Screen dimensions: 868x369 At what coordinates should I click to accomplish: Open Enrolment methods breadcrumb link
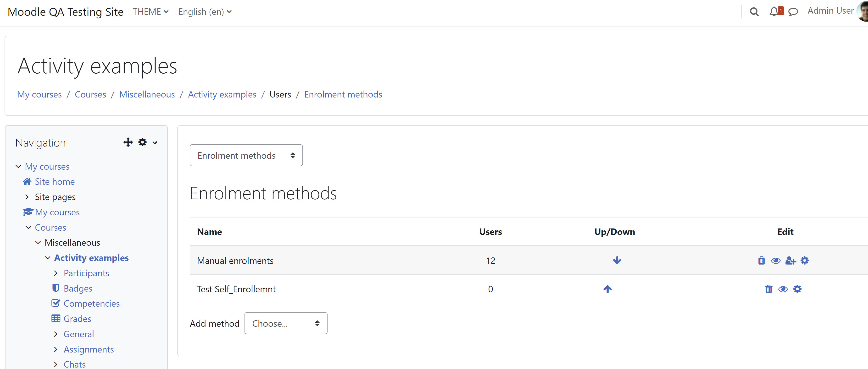click(343, 94)
